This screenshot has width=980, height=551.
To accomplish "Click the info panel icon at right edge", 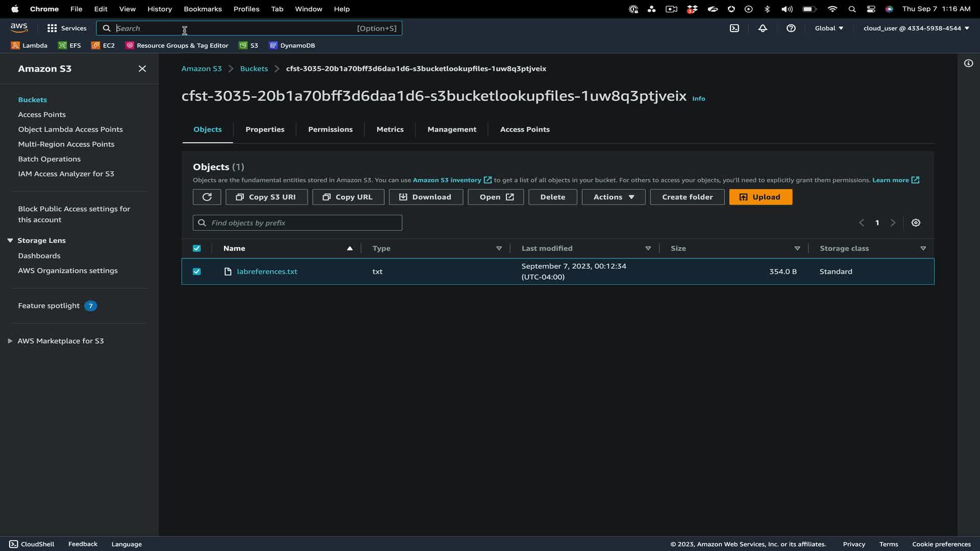I will tap(968, 63).
